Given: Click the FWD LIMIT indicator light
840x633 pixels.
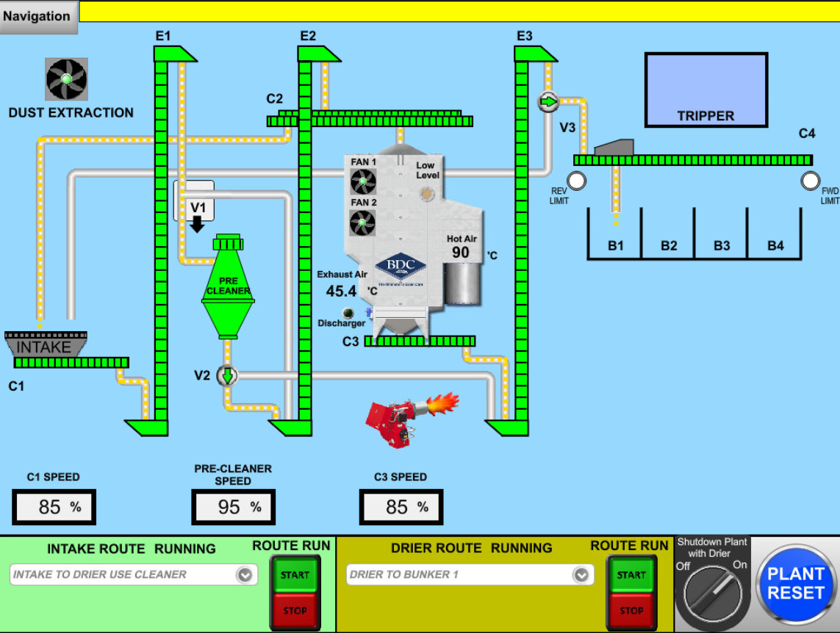Looking at the screenshot, I should point(810,180).
